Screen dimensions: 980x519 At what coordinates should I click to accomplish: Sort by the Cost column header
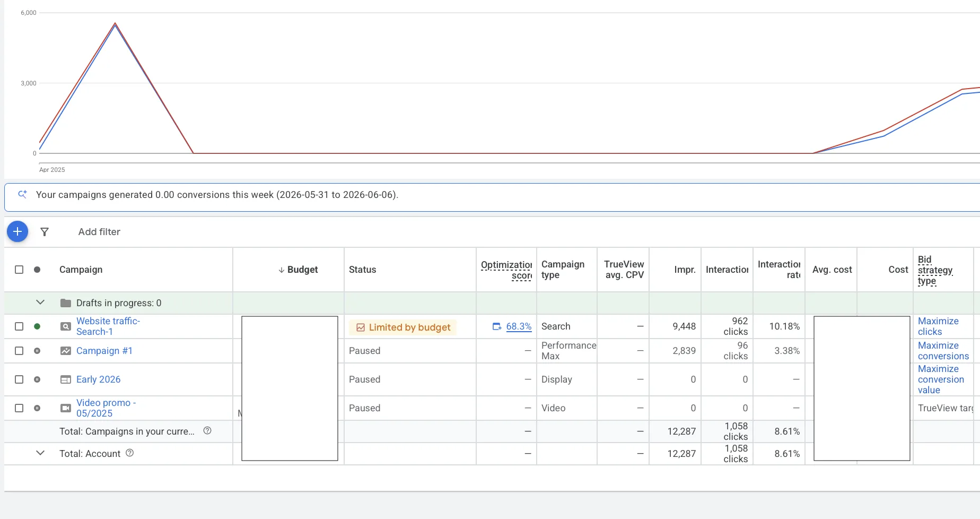point(898,270)
